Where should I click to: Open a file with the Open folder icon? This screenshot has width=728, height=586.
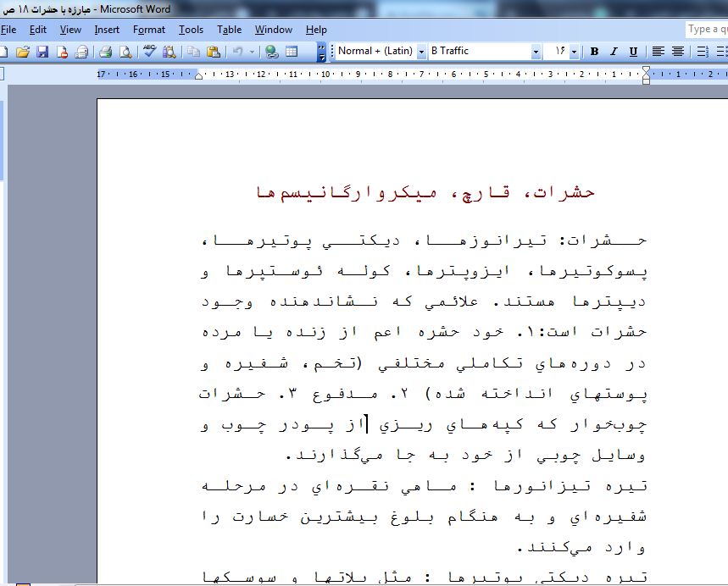[24, 52]
